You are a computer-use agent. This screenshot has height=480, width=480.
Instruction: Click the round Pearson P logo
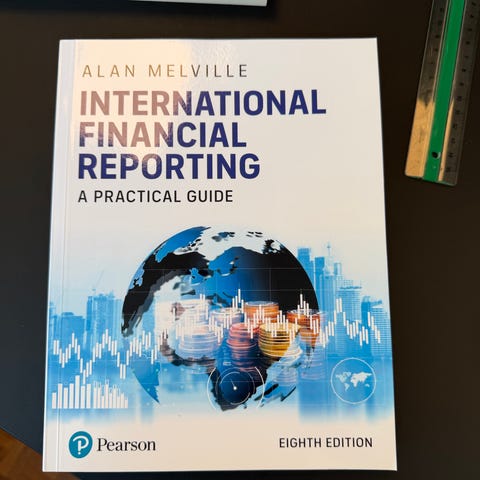(x=80, y=444)
